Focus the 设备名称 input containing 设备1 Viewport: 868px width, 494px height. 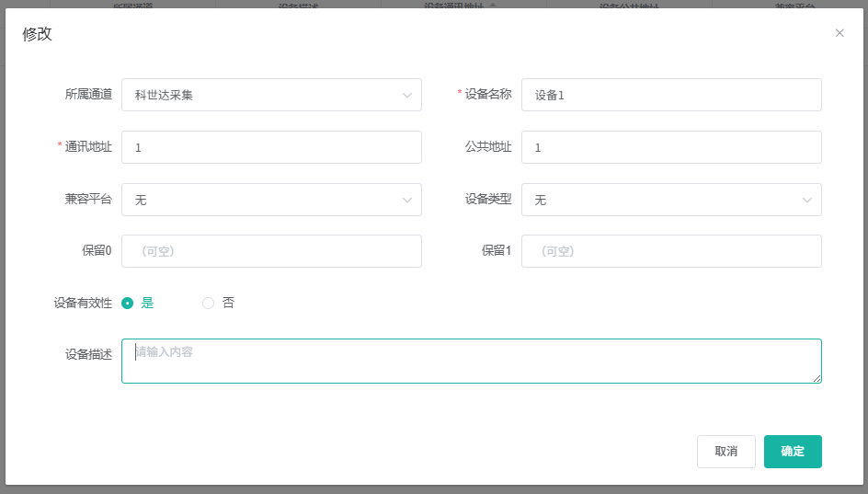[671, 95]
